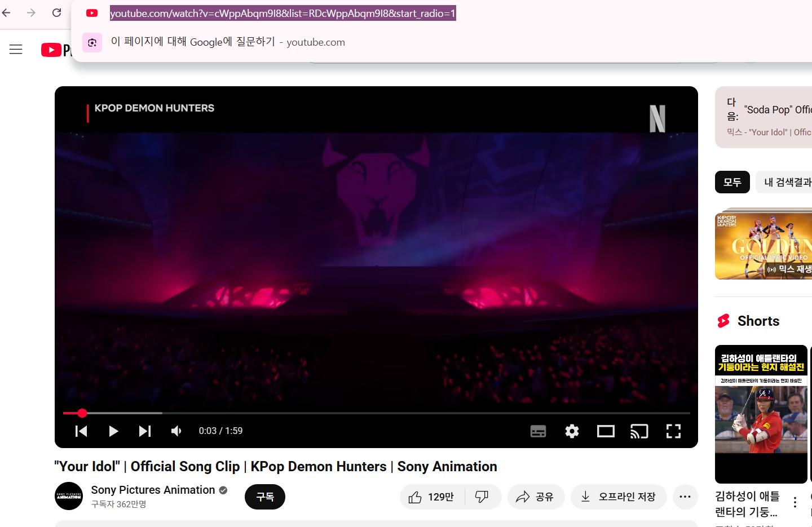Like the video with 129만 thumbs-up
Screen dimensions: 812x527
[432, 497]
